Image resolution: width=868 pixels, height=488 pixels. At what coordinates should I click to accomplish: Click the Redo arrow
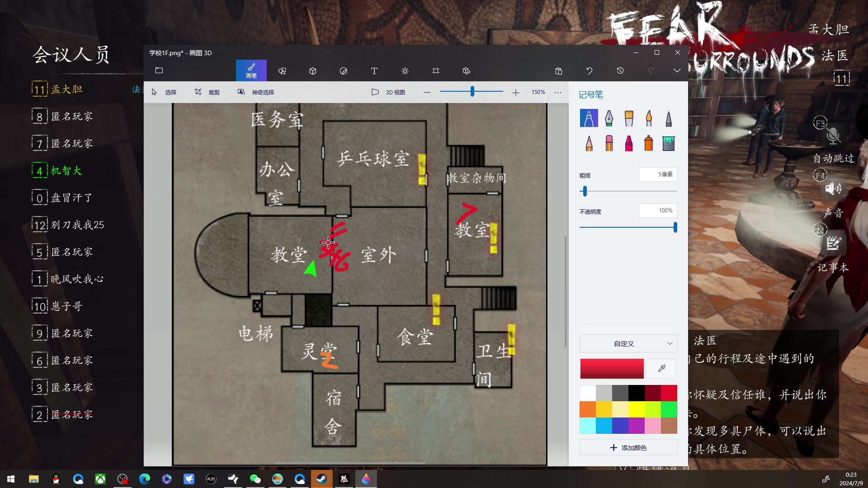point(651,71)
